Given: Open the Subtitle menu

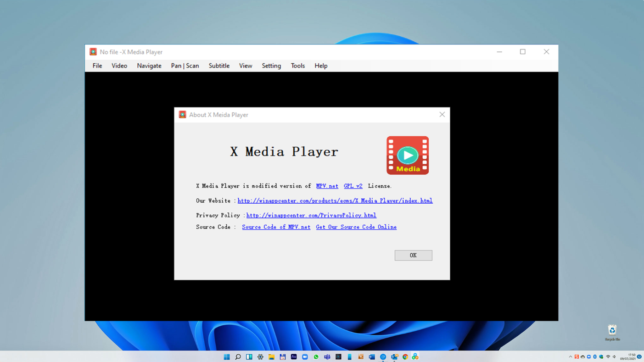Looking at the screenshot, I should tap(219, 66).
